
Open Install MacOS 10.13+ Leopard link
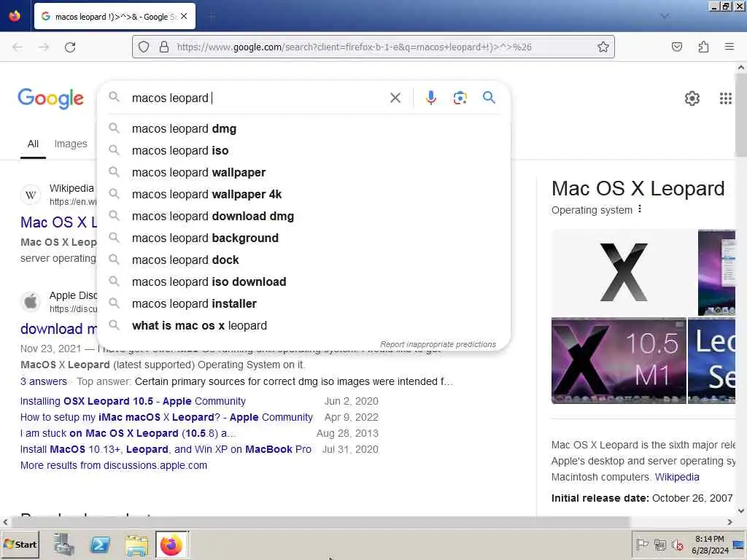tap(166, 449)
